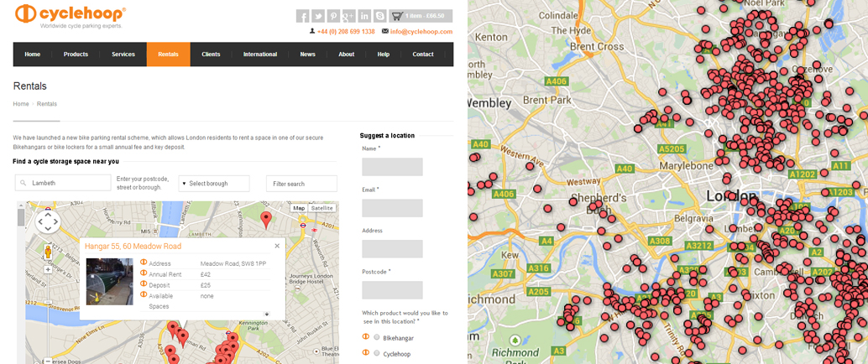Click the Richmond Park tree icon
Screen dimensions: 868x364
(x=516, y=341)
